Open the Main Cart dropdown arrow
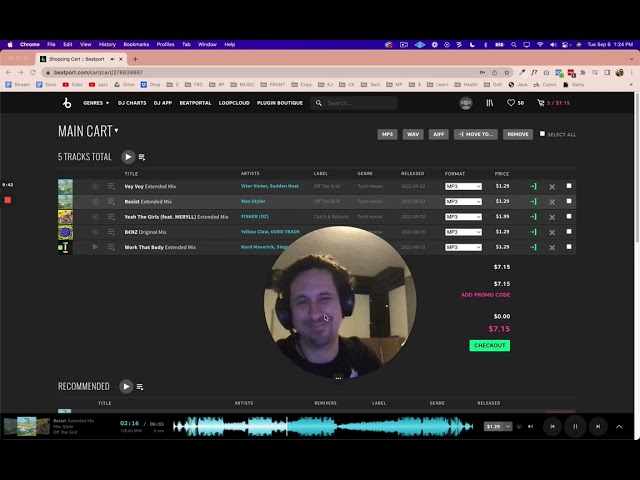This screenshot has width=640, height=480. [x=116, y=130]
